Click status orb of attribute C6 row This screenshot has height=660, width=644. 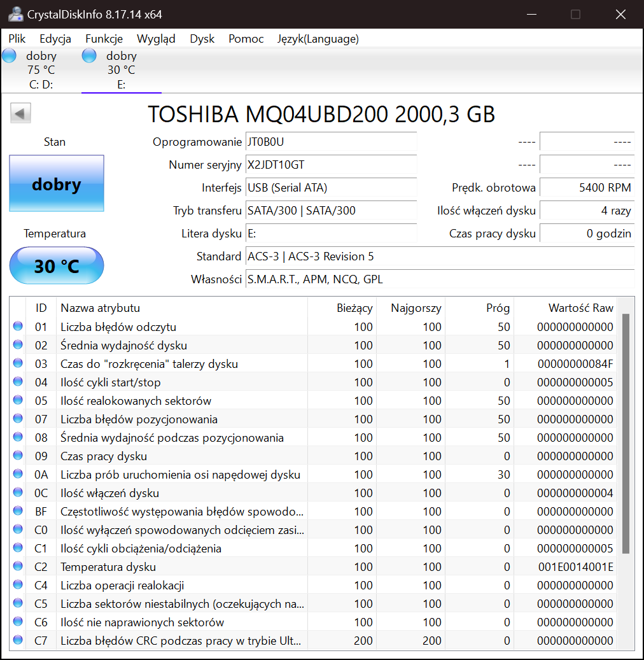click(x=18, y=621)
